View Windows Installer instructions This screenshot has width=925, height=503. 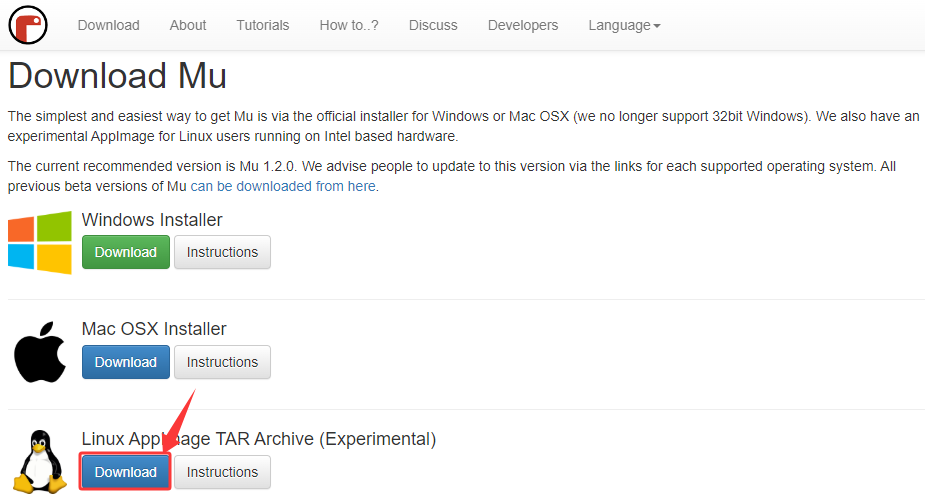(222, 252)
